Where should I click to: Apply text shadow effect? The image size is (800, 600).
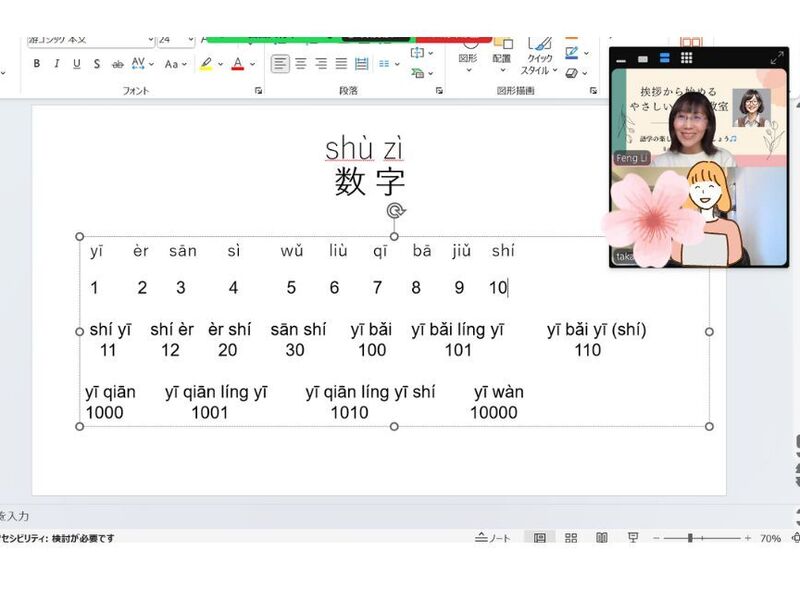97,64
